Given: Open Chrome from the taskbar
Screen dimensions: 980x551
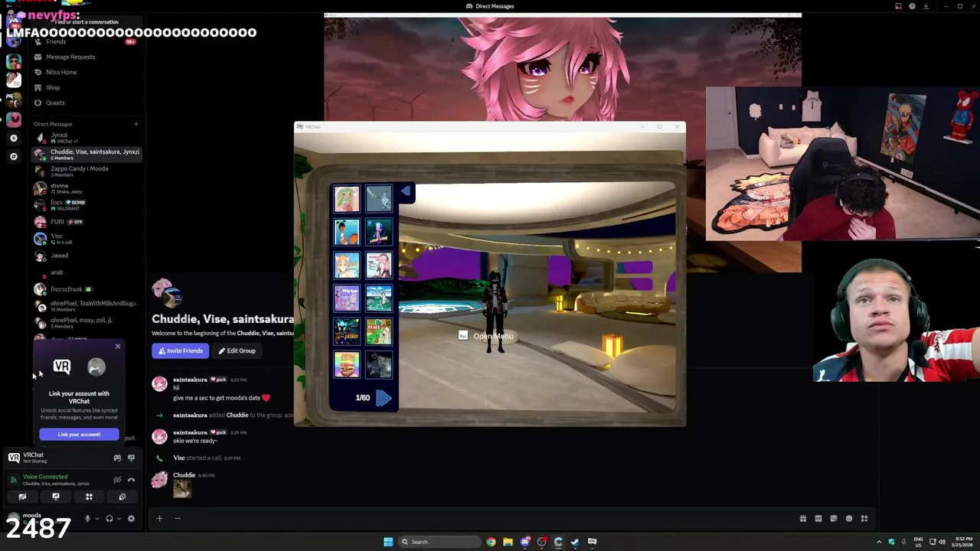Looking at the screenshot, I should 491,542.
